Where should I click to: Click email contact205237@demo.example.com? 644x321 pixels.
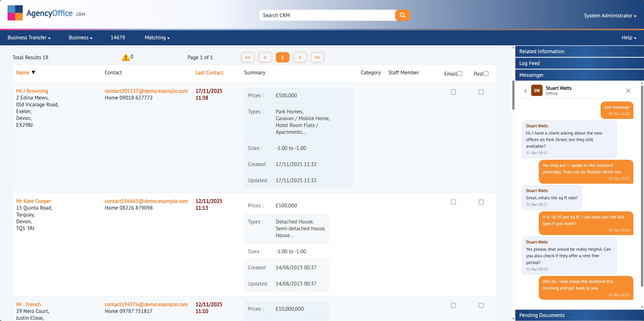[x=146, y=91]
